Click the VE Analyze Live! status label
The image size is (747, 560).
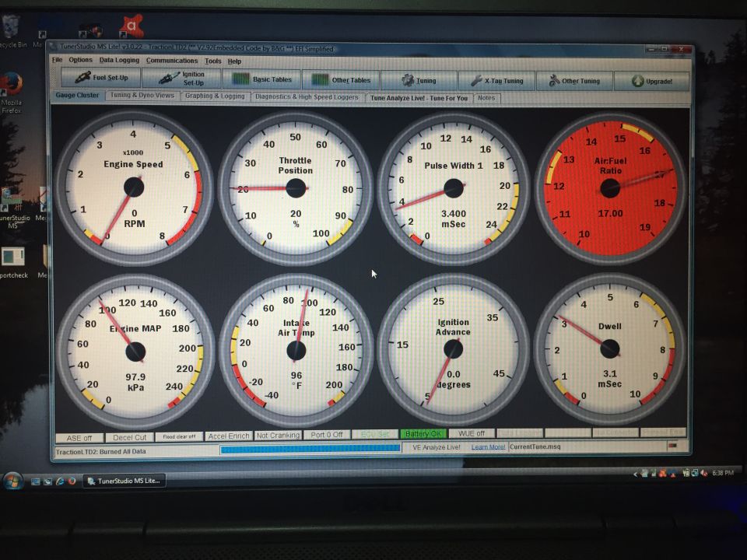coord(436,447)
